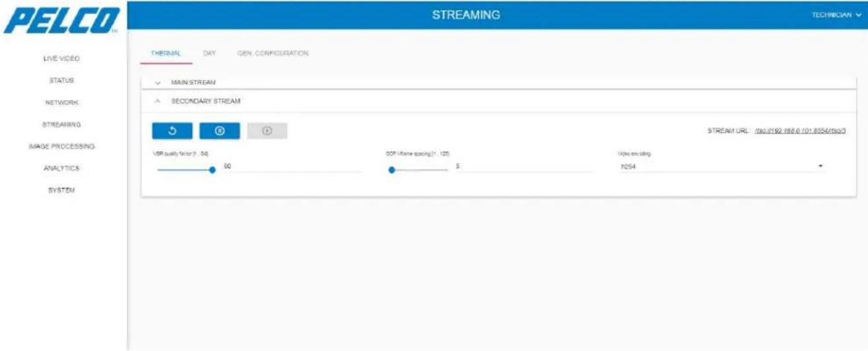Open Streaming in the sidebar
Viewport: 868px width, 351px height.
coord(61,124)
